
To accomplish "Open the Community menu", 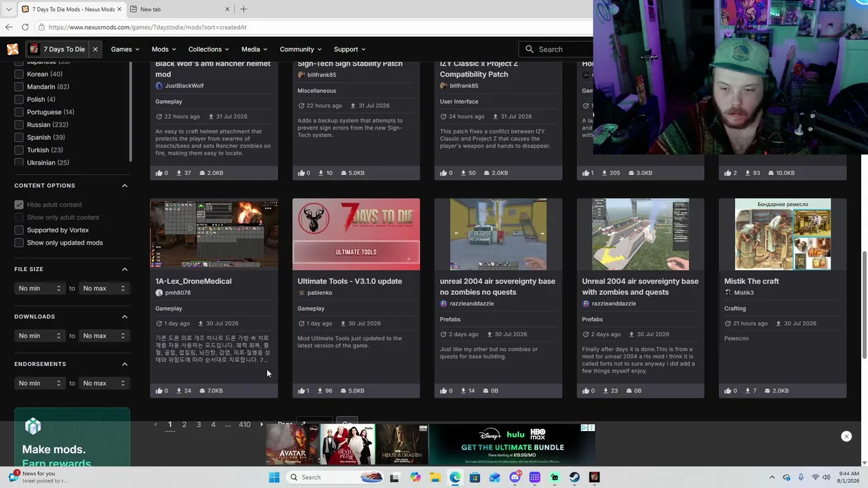I will click(300, 49).
